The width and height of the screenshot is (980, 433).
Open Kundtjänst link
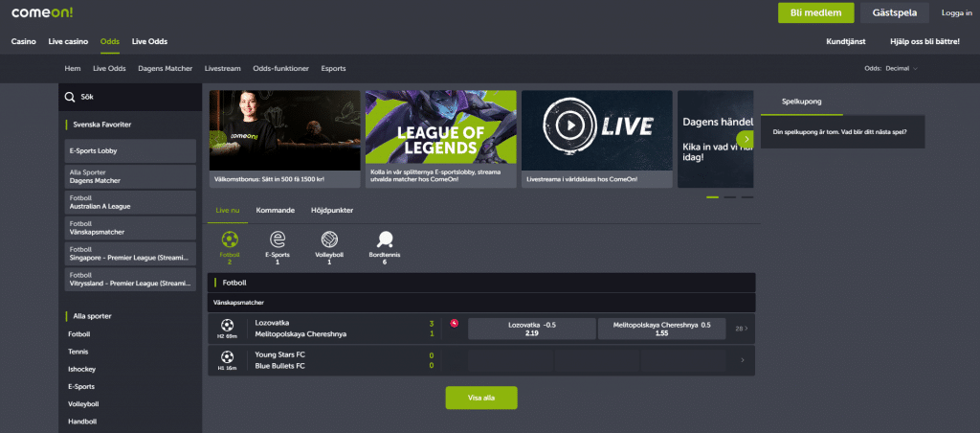point(846,41)
